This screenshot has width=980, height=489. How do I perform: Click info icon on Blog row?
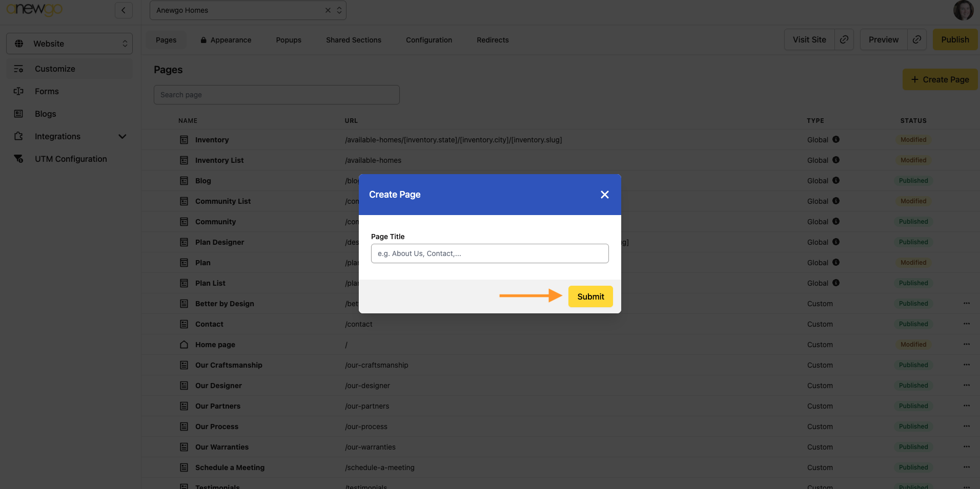pyautogui.click(x=836, y=180)
